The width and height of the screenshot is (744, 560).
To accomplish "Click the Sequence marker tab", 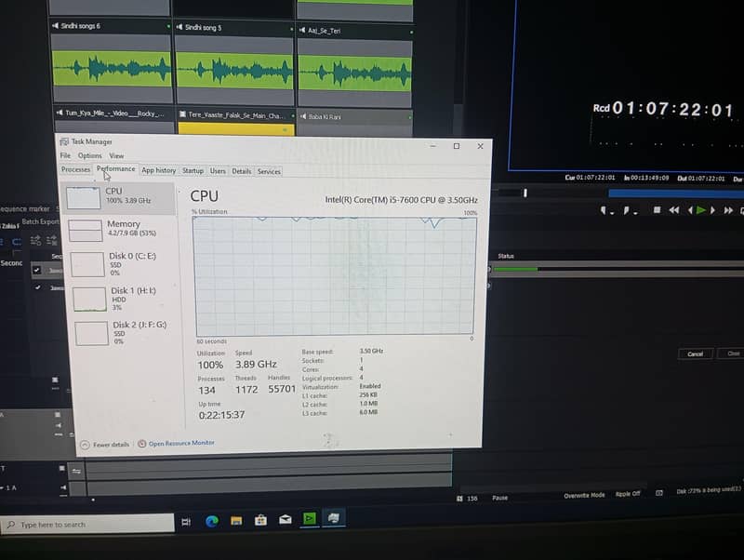I will 25,208.
